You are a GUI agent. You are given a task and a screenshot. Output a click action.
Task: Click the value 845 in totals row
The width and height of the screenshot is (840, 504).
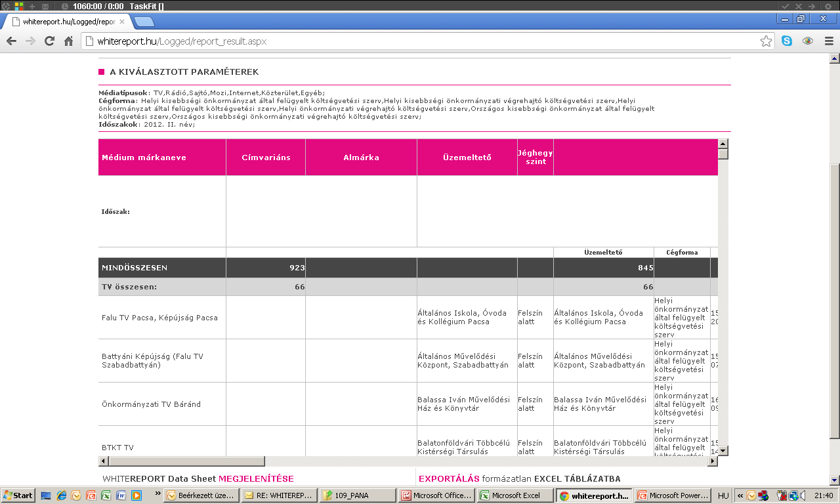click(x=646, y=268)
